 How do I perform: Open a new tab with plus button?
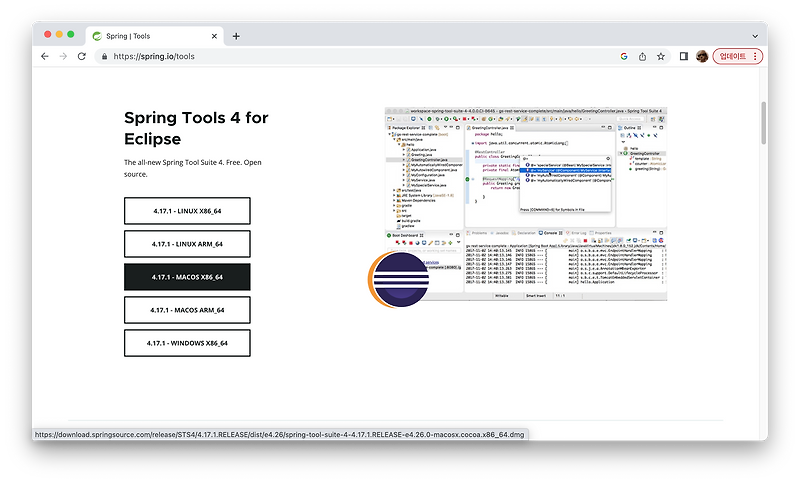236,36
